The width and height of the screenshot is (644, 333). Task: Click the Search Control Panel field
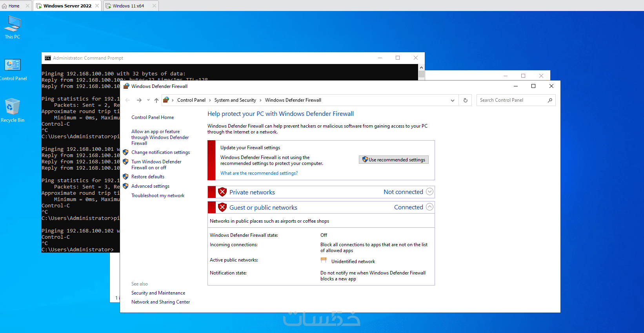point(516,100)
